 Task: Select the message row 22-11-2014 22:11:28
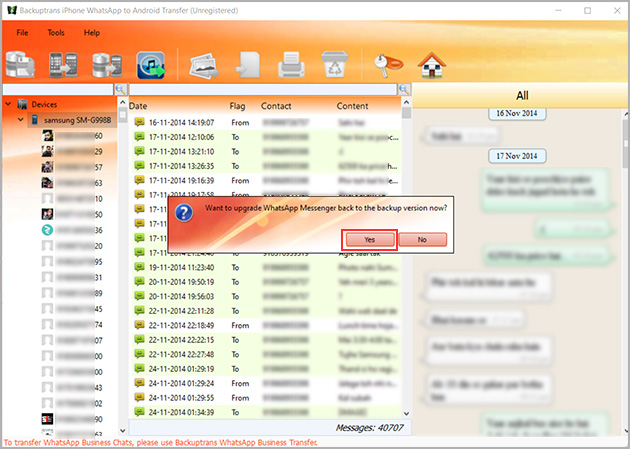266,311
